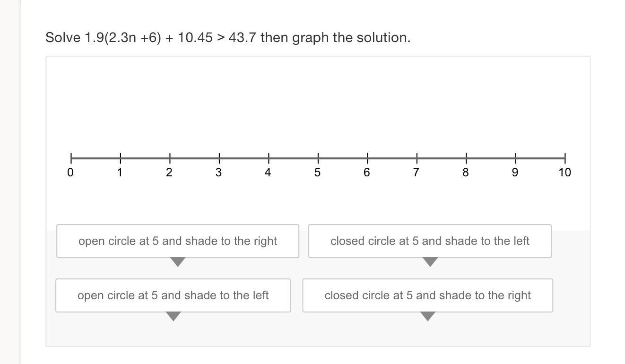Click triangle pointer under "open circle, shade left" option

pos(174,316)
